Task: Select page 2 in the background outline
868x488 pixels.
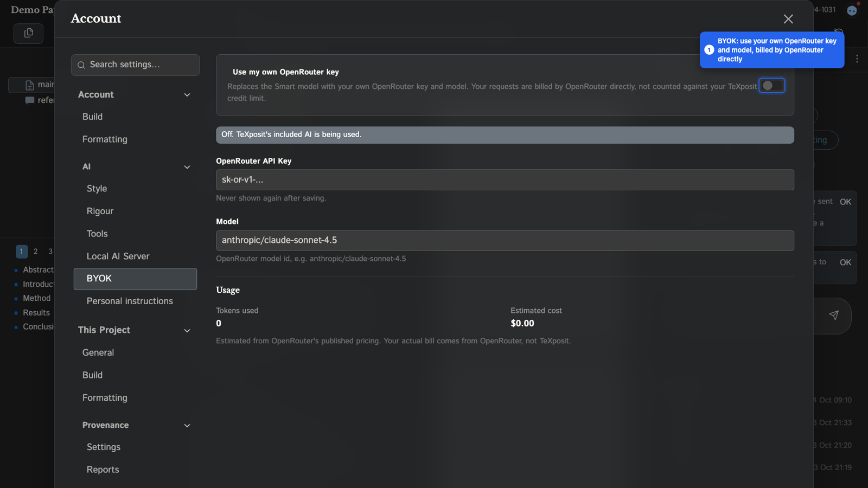Action: tap(36, 252)
